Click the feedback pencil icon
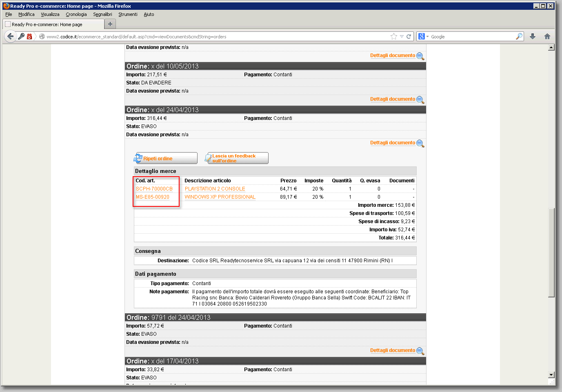This screenshot has height=392, width=562. coord(208,158)
